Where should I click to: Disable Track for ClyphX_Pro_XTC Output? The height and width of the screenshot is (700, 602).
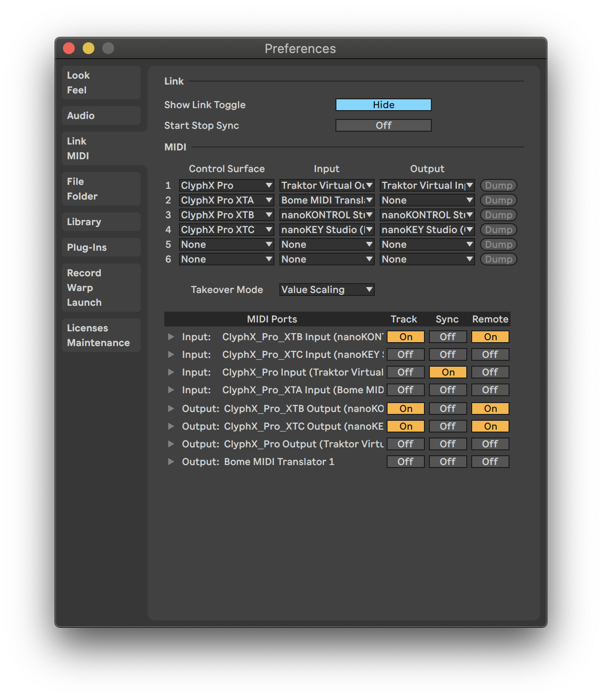point(406,426)
